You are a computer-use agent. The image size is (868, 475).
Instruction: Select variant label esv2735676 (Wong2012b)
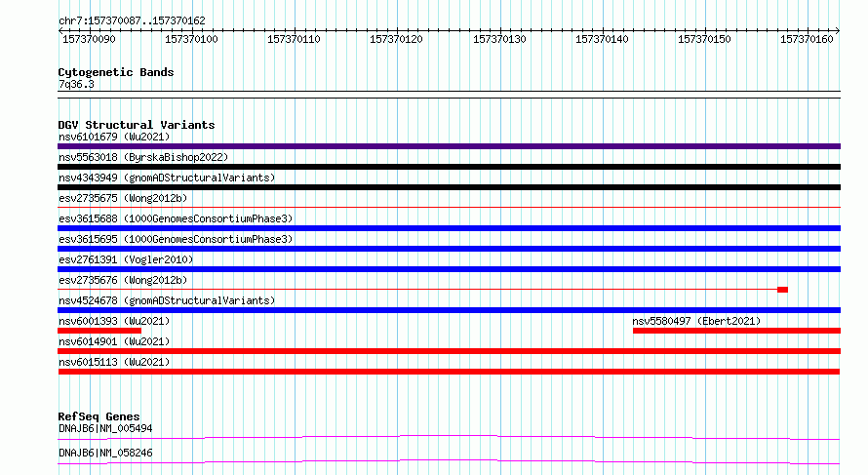pyautogui.click(x=123, y=280)
